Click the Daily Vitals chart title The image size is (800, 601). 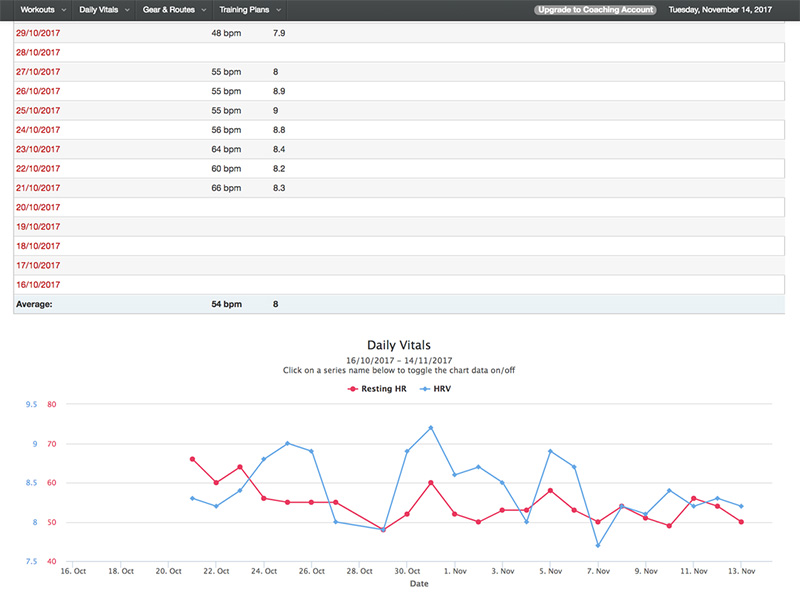pyautogui.click(x=399, y=345)
